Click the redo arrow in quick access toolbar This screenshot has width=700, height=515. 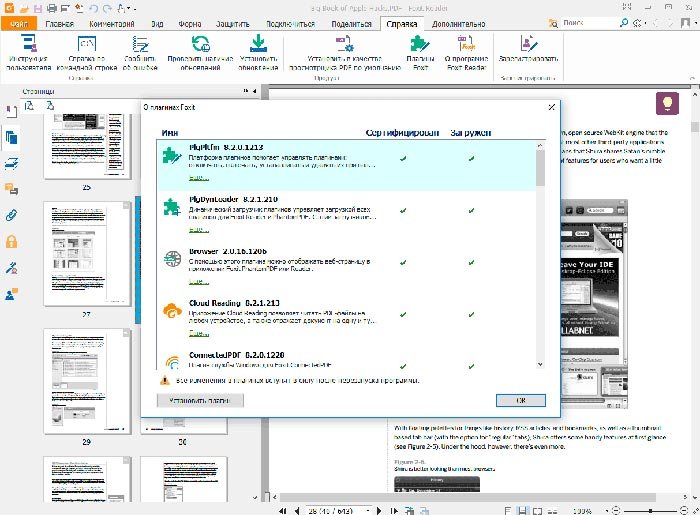[107, 8]
